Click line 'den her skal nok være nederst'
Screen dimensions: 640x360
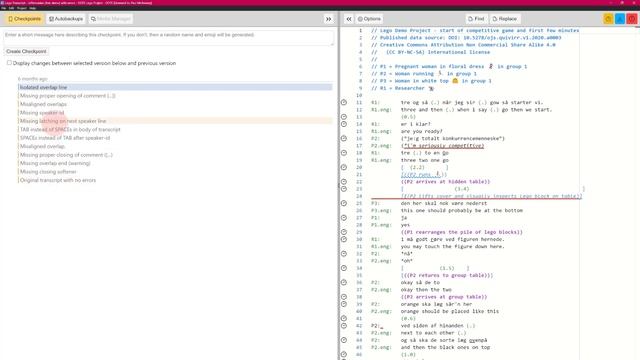(444, 203)
